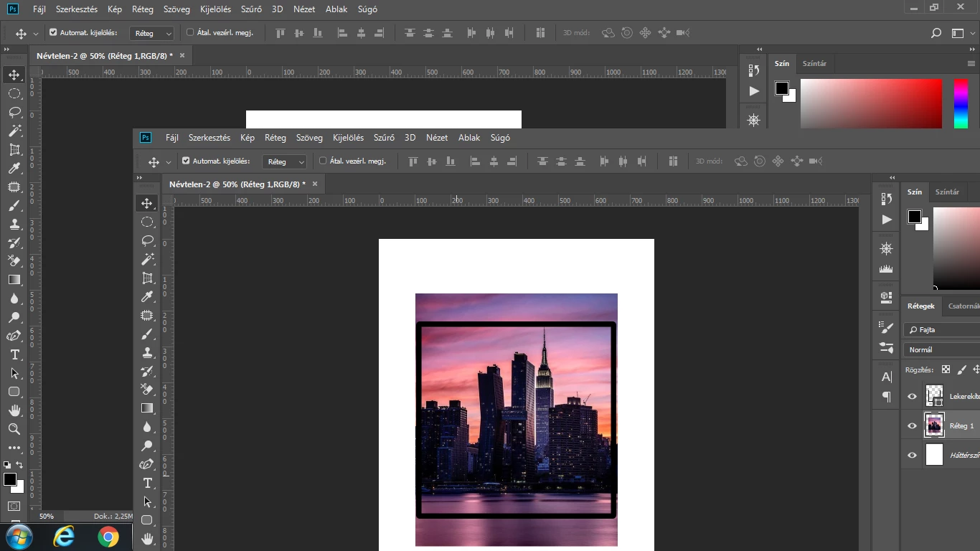Image resolution: width=980 pixels, height=551 pixels.
Task: Hide the Háttérszín layer
Action: pos(913,455)
